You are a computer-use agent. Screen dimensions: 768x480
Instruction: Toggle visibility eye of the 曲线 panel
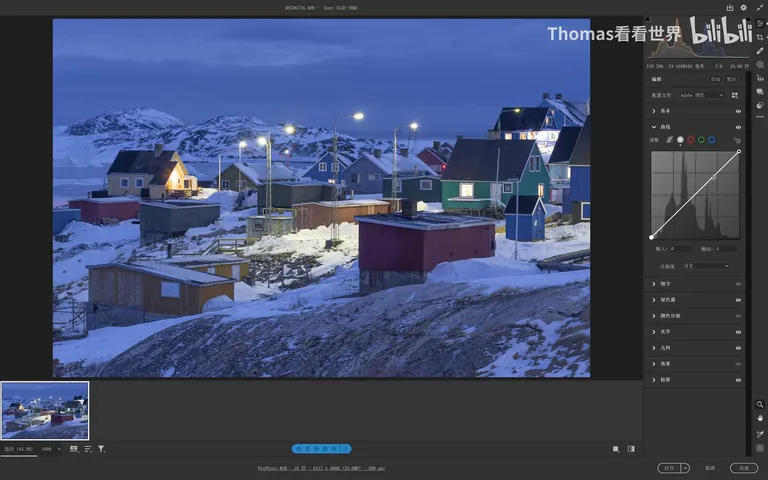(x=738, y=127)
